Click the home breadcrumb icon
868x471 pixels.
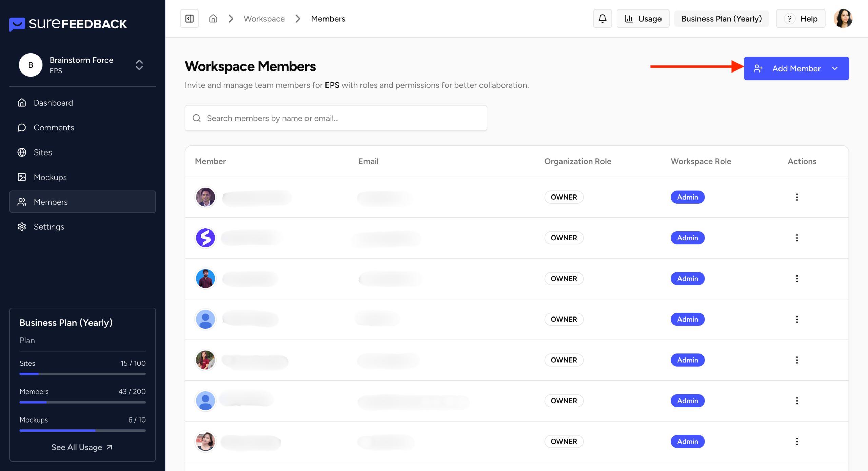(213, 19)
